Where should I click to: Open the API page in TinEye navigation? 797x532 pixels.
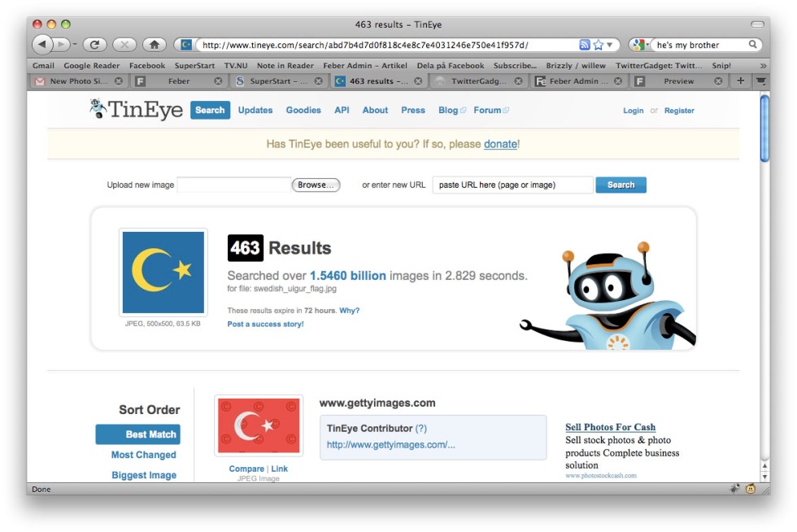click(x=342, y=110)
